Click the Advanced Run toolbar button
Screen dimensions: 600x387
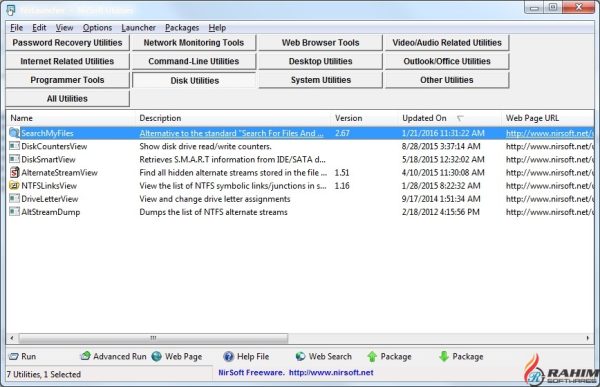[x=113, y=356]
